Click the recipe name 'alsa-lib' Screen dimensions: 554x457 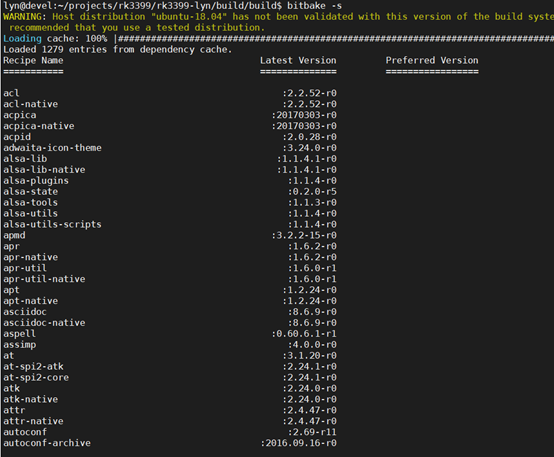click(x=25, y=159)
